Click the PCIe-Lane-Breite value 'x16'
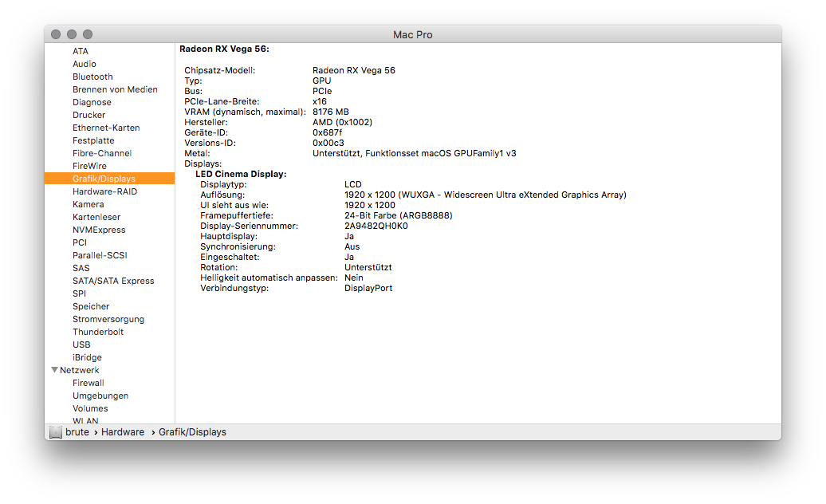Screen dimensions: 826x504 click(x=320, y=101)
